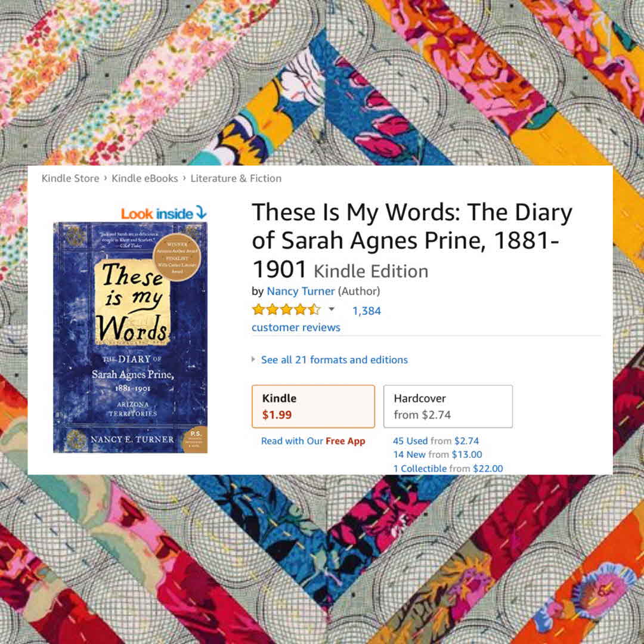Select the Kindle $1.99 format option

pos(314,406)
